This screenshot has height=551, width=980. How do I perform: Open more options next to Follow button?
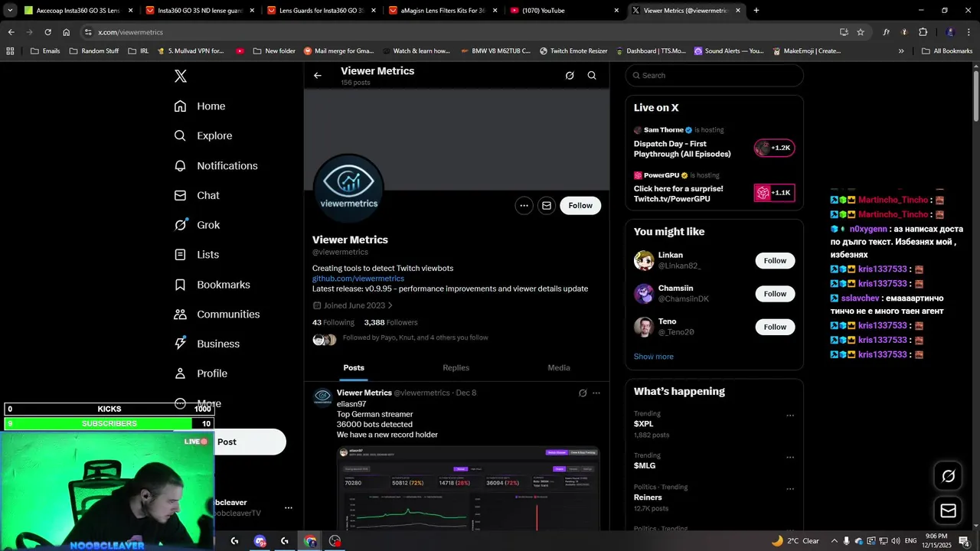[x=524, y=205]
